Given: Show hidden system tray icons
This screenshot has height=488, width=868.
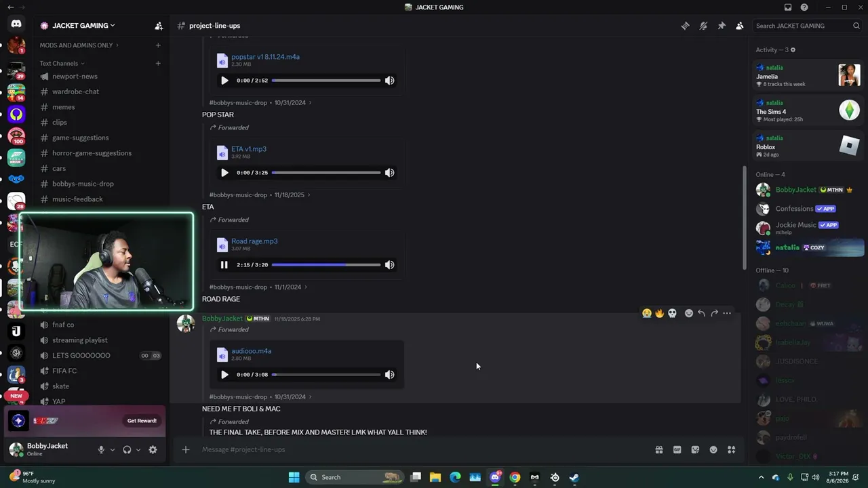Looking at the screenshot, I should coord(761,477).
